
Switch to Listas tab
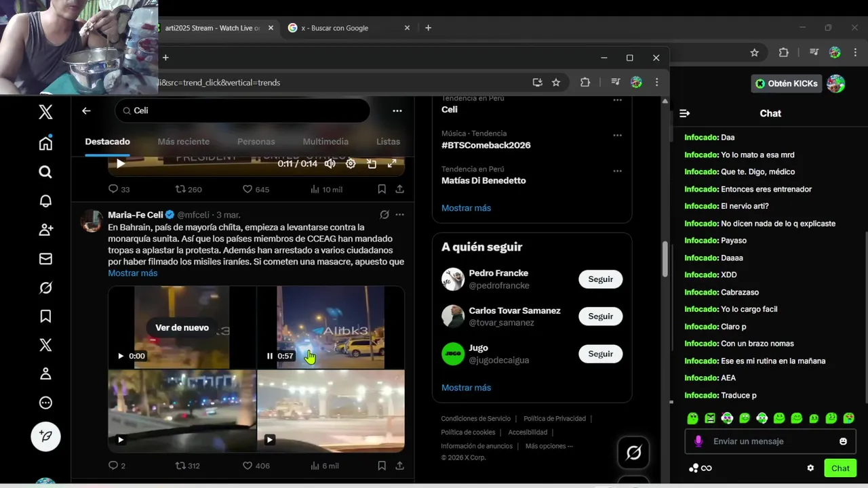click(389, 142)
